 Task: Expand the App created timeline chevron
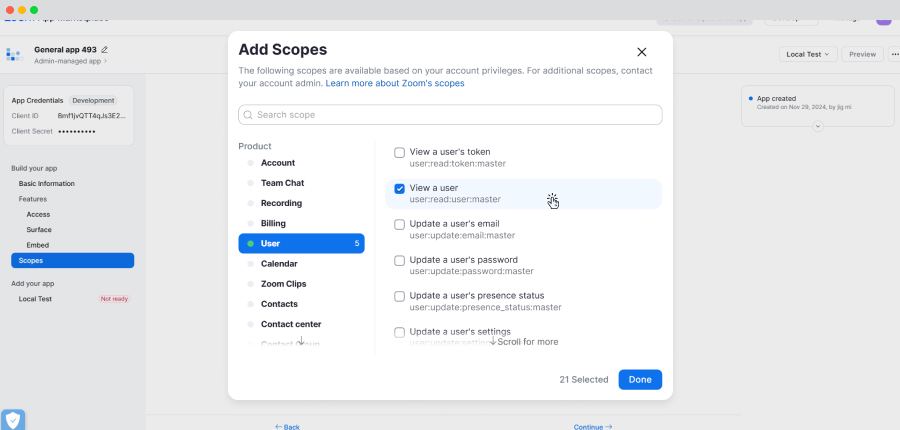tap(818, 126)
